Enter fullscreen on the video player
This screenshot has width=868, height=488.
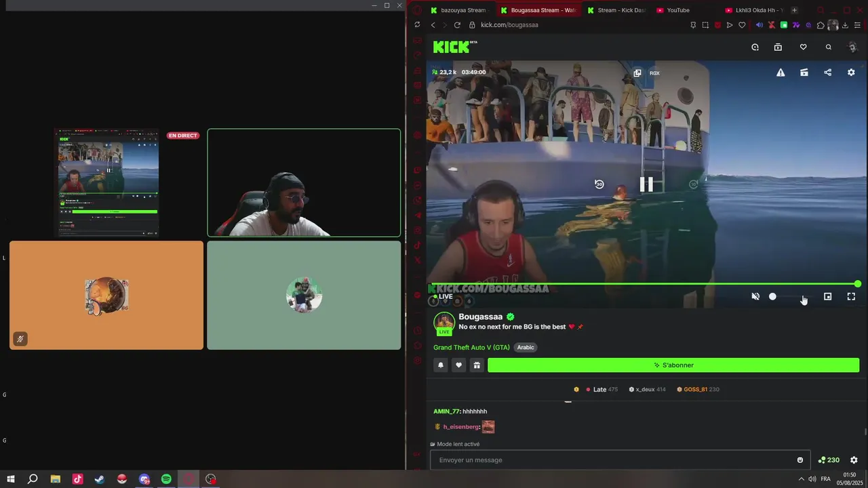(x=851, y=296)
